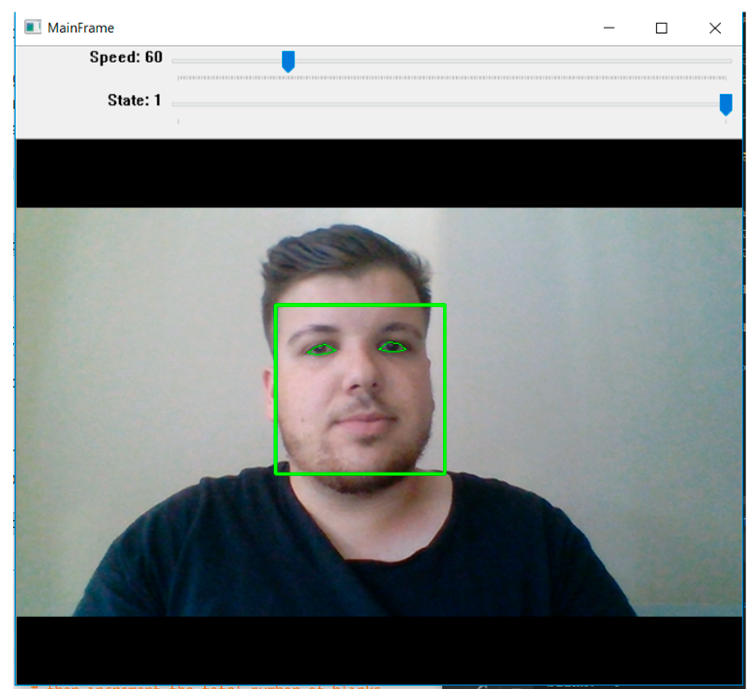
Task: Maximize the MainFrame window
Action: click(x=661, y=28)
